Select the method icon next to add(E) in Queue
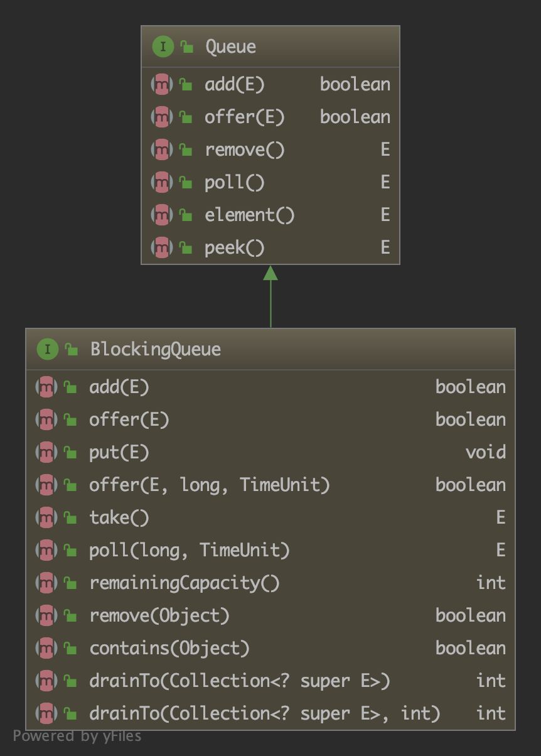Image resolution: width=541 pixels, height=756 pixels. pos(162,84)
